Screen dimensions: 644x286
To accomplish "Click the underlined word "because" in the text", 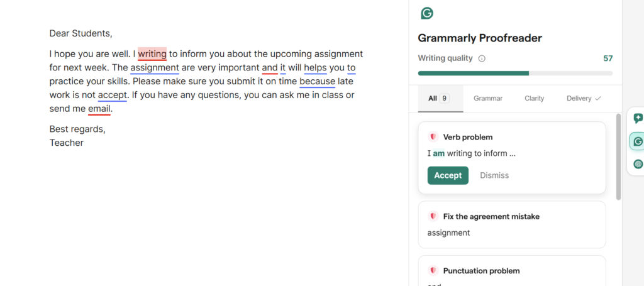I will [317, 81].
